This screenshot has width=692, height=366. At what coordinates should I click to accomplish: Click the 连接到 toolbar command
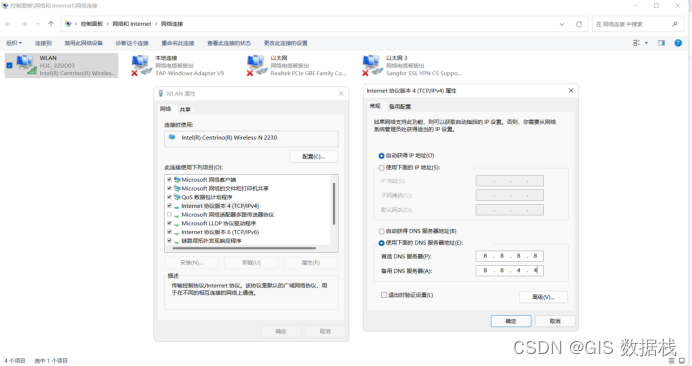pyautogui.click(x=43, y=43)
